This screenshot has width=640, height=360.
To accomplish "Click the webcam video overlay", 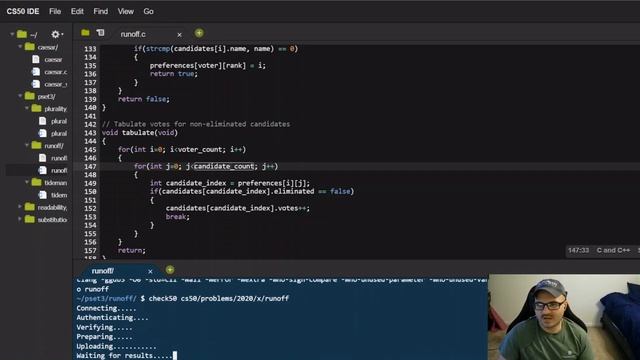I will tap(564, 317).
